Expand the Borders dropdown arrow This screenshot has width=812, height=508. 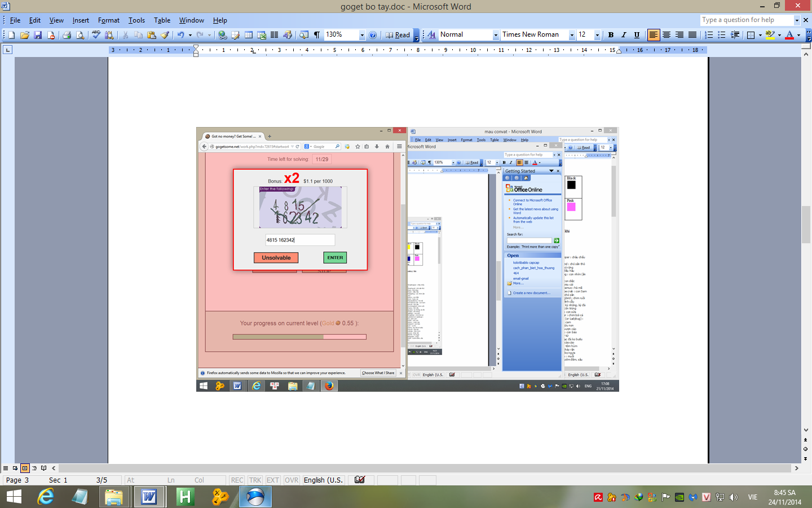point(760,35)
